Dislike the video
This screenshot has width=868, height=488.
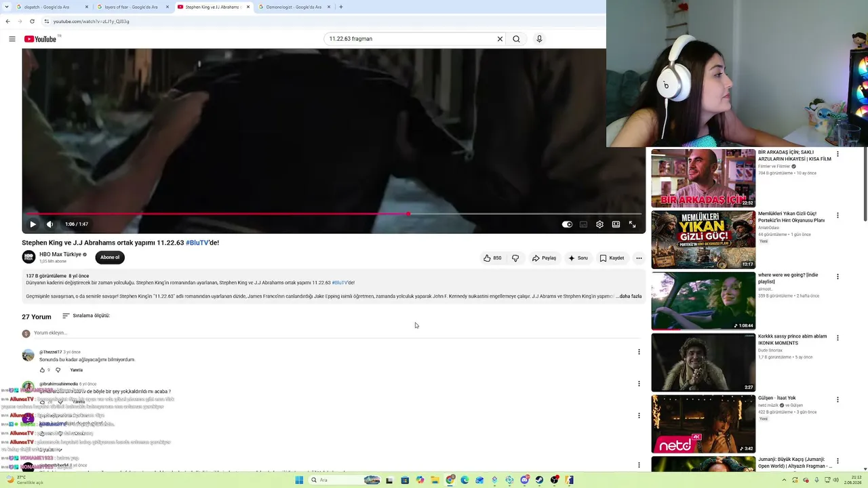coord(515,258)
